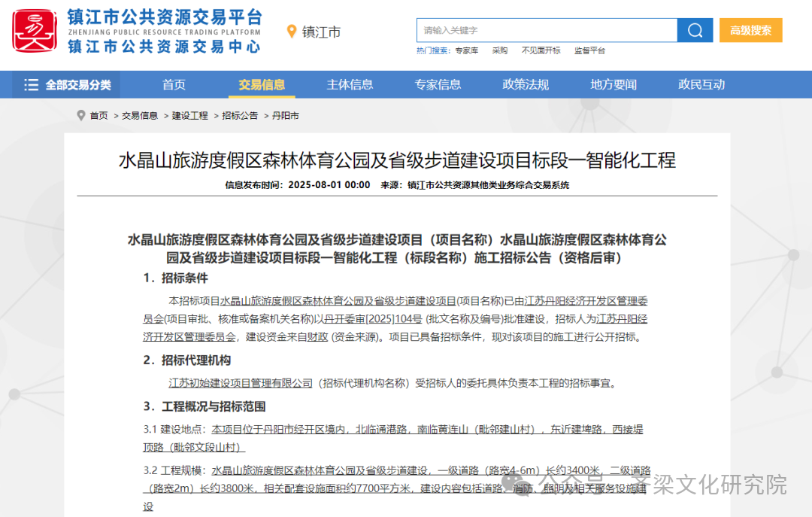Viewport: 812px width, 517px height.
Task: Open the 主体信息 navigation tab
Action: point(350,84)
